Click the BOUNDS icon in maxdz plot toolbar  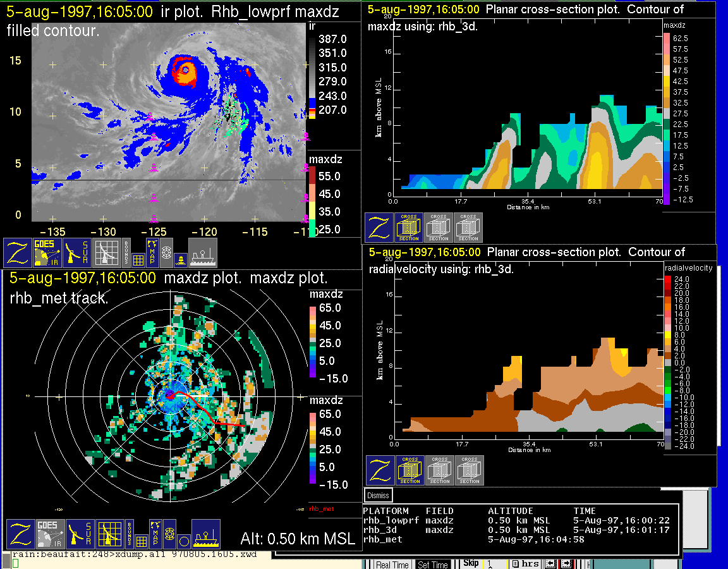pos(130,534)
